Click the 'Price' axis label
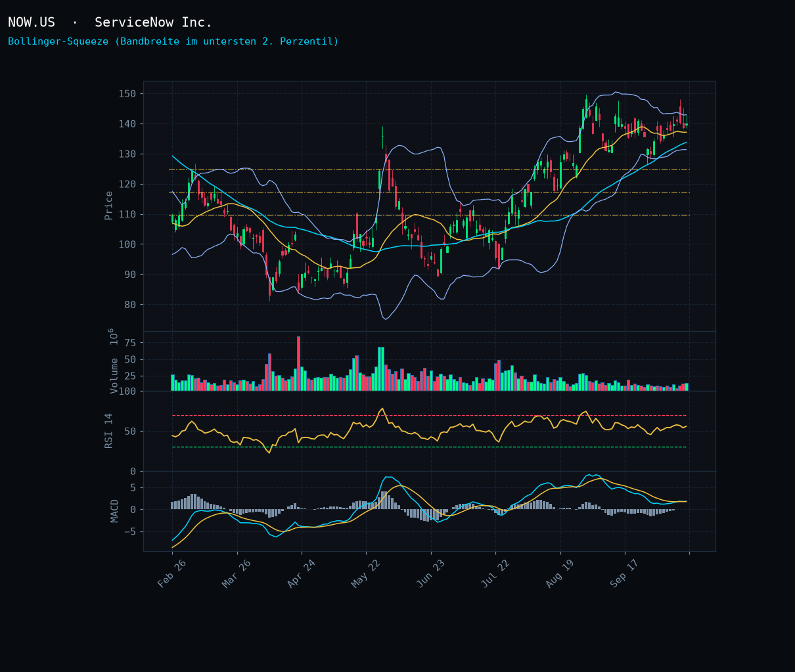Image resolution: width=795 pixels, height=672 pixels. click(109, 206)
